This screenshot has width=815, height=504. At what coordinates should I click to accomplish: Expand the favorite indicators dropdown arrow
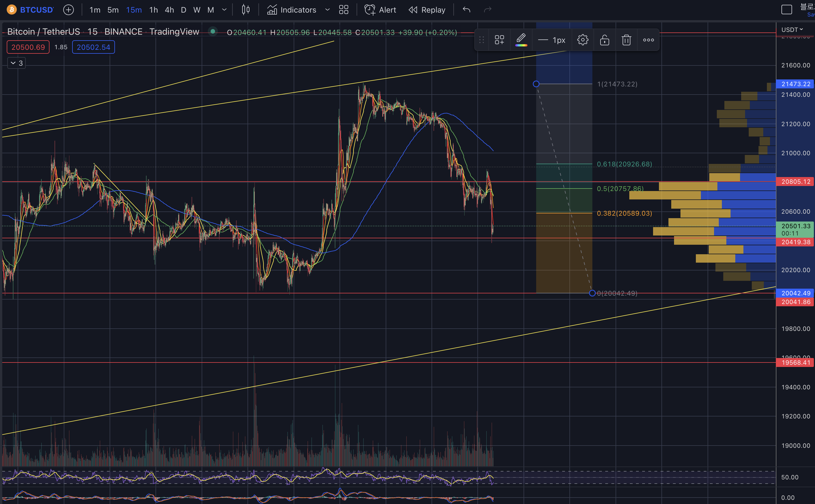[x=327, y=10]
